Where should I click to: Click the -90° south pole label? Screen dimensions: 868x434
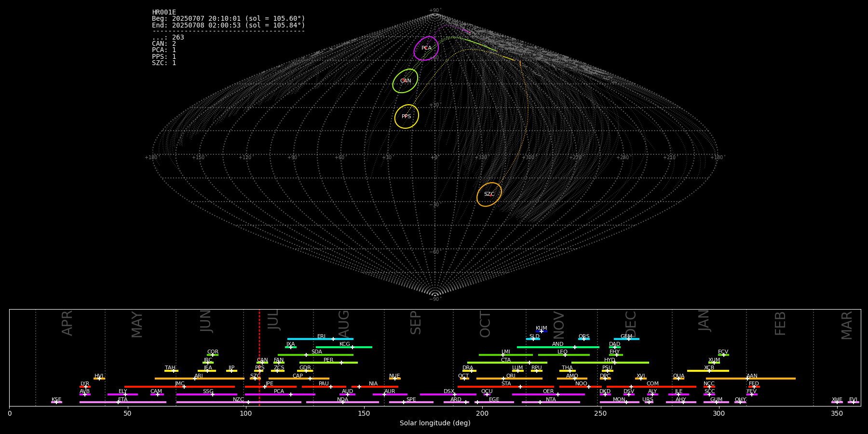tap(435, 299)
